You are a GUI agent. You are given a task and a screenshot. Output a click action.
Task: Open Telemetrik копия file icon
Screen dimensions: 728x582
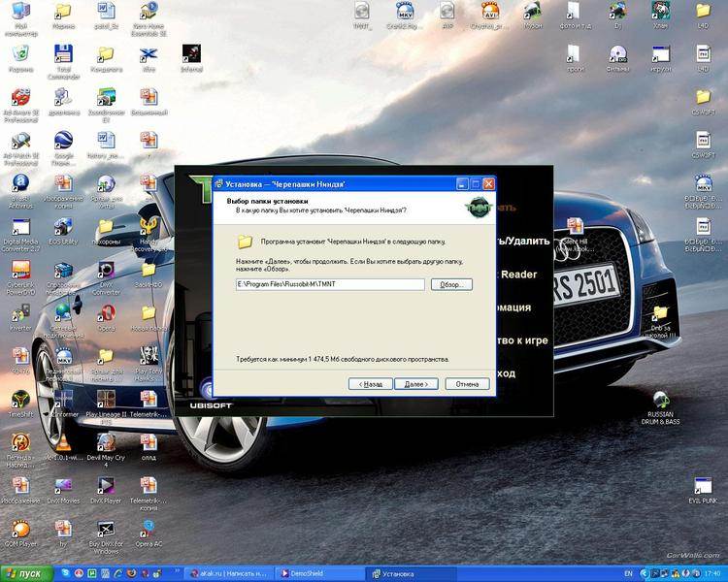149,494
